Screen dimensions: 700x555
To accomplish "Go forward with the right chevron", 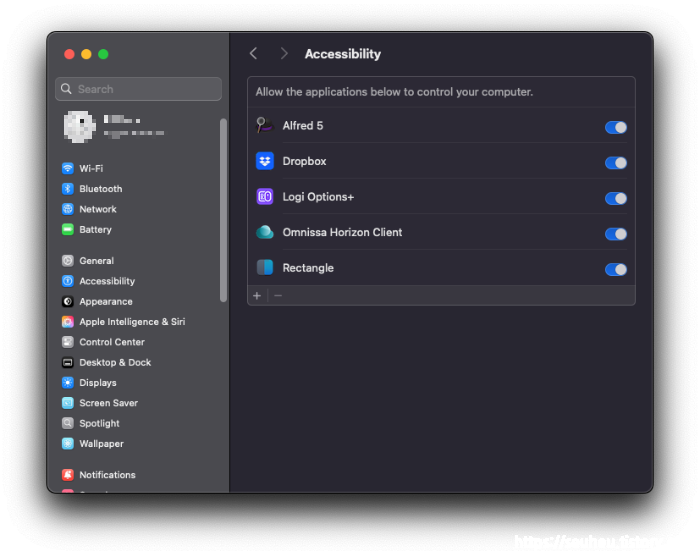I will 284,54.
